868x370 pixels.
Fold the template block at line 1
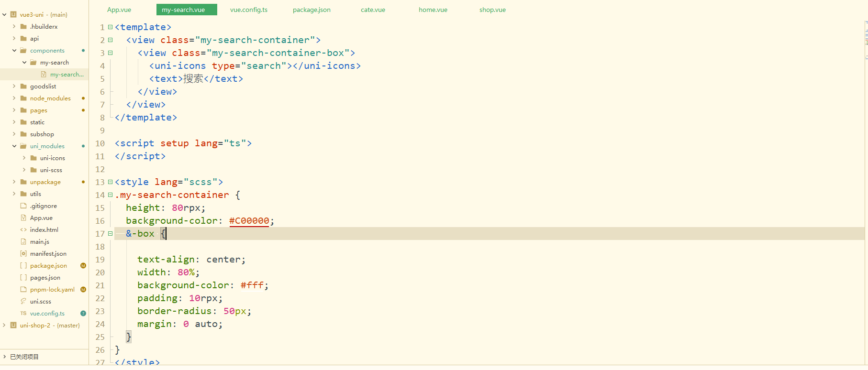pos(111,27)
